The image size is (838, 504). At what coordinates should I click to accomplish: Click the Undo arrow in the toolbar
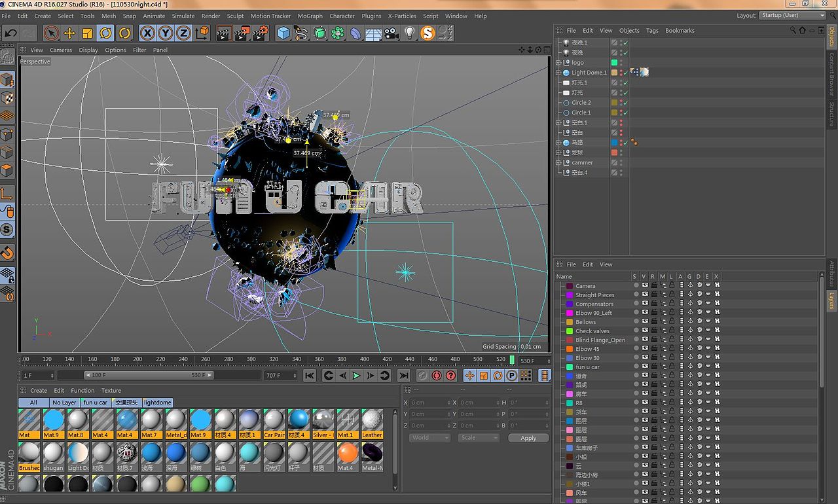click(10, 33)
